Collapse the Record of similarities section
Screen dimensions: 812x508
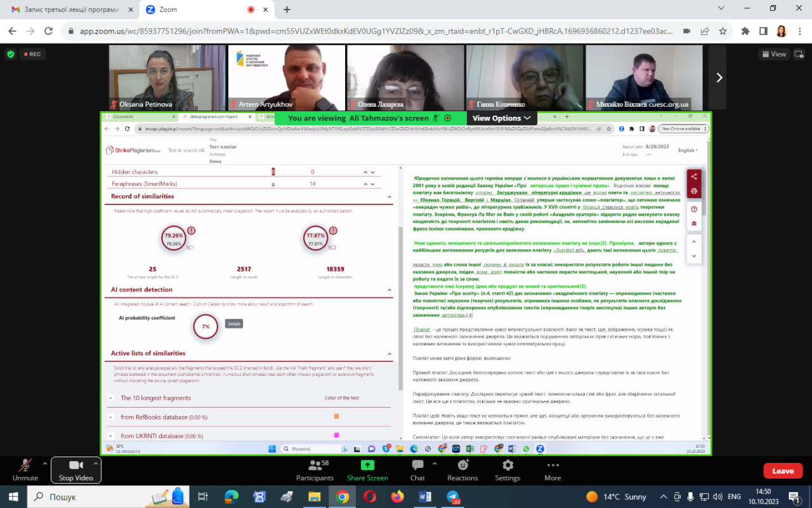pos(390,197)
